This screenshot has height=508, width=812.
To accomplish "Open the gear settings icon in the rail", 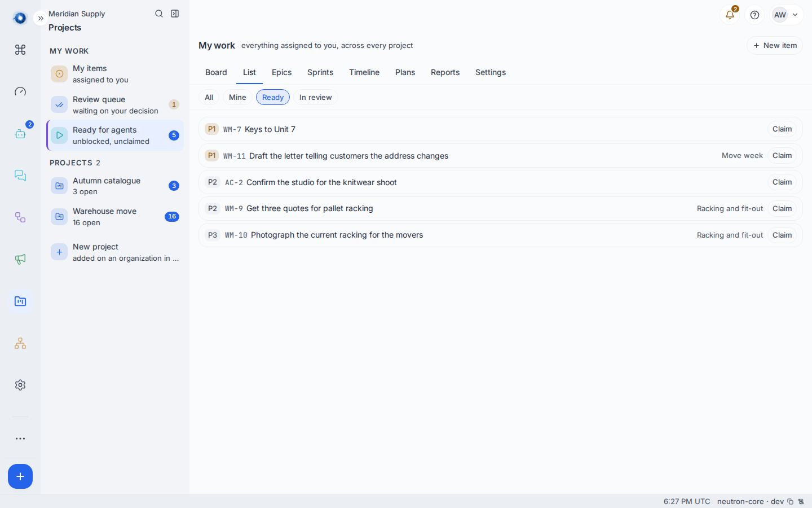I will coord(20,385).
